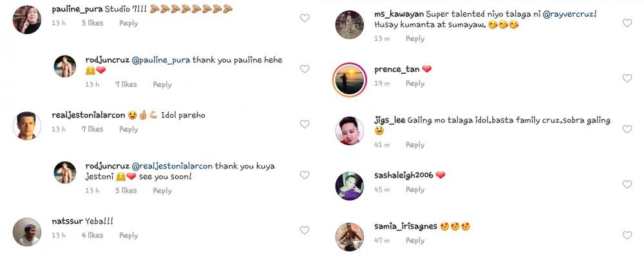Toggle like on sashaleigh2006's comment

tap(627, 185)
